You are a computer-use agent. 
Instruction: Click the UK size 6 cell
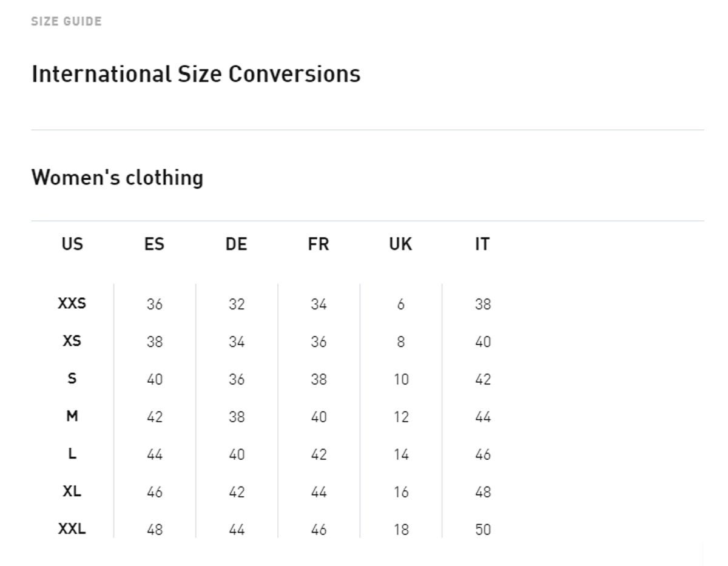coord(400,305)
